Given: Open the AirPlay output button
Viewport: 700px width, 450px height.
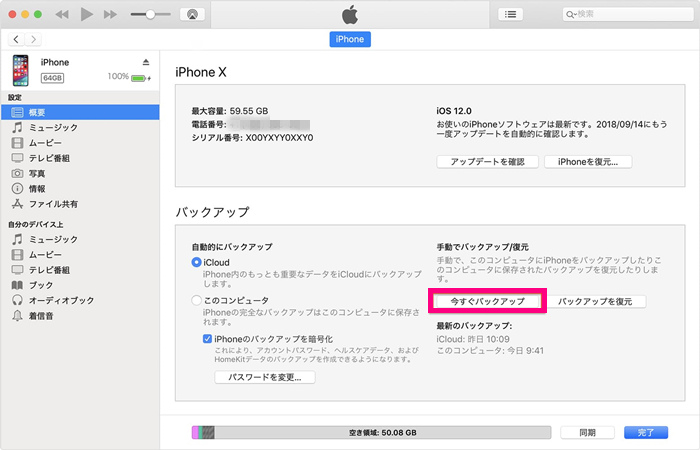Looking at the screenshot, I should click(192, 14).
